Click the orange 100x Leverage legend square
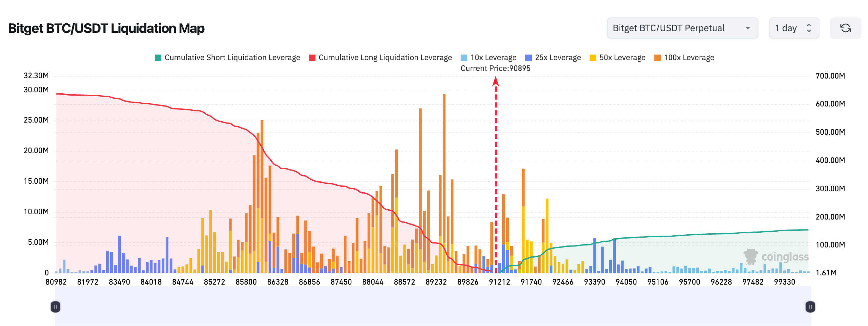This screenshot has width=868, height=326. [x=657, y=58]
